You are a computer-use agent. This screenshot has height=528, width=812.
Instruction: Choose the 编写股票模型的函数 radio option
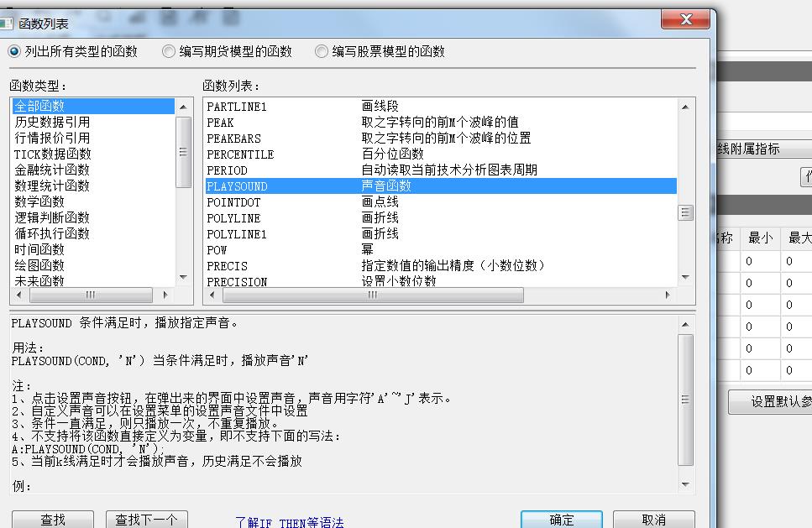[322, 51]
